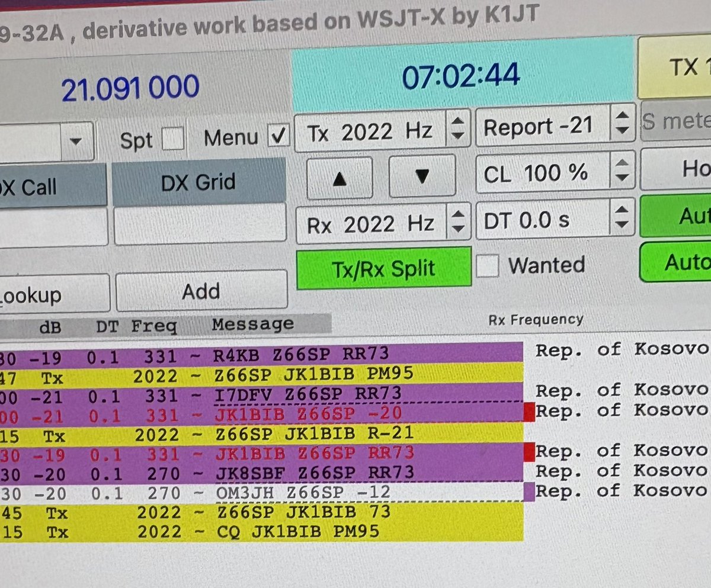Click Rep. of Kosovo beside OM3JH row

pos(622,491)
